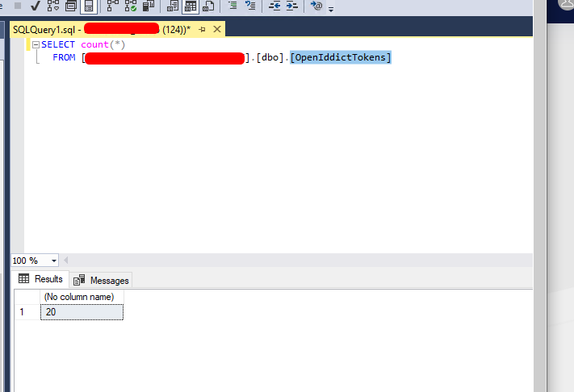Image resolution: width=574 pixels, height=392 pixels.
Task: Select the (No column name) column header
Action: point(82,297)
